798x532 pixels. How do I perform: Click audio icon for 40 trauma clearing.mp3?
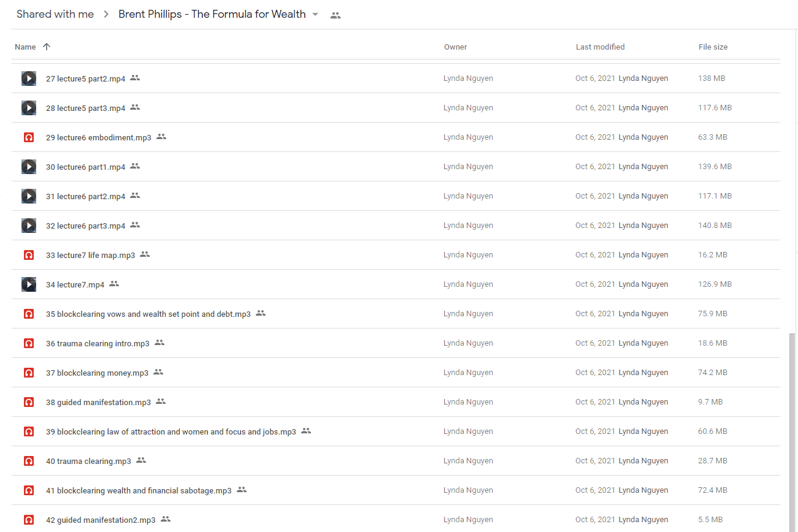coord(29,461)
